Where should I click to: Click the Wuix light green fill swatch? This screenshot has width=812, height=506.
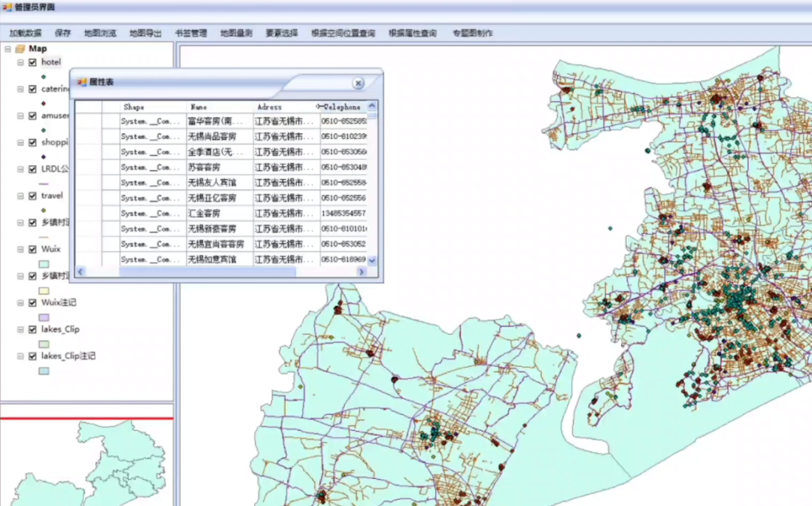click(x=44, y=264)
